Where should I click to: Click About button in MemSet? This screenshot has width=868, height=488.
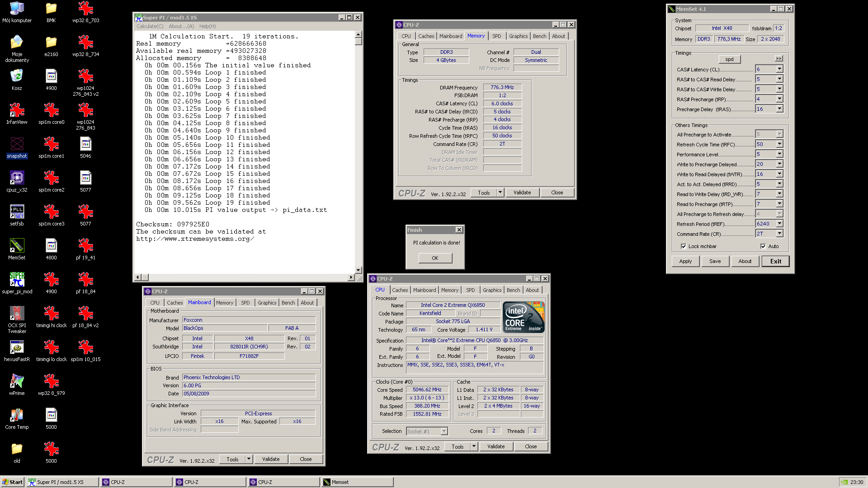tap(745, 261)
